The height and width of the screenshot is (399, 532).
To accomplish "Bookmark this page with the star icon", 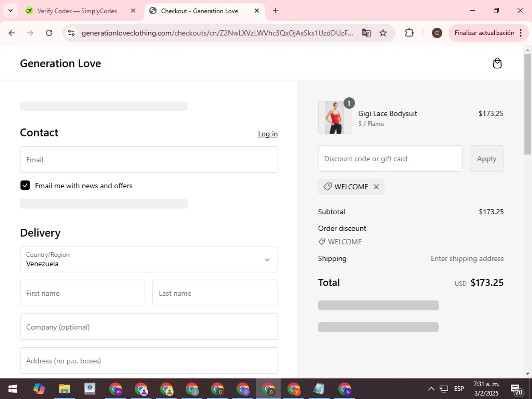I will (x=383, y=33).
